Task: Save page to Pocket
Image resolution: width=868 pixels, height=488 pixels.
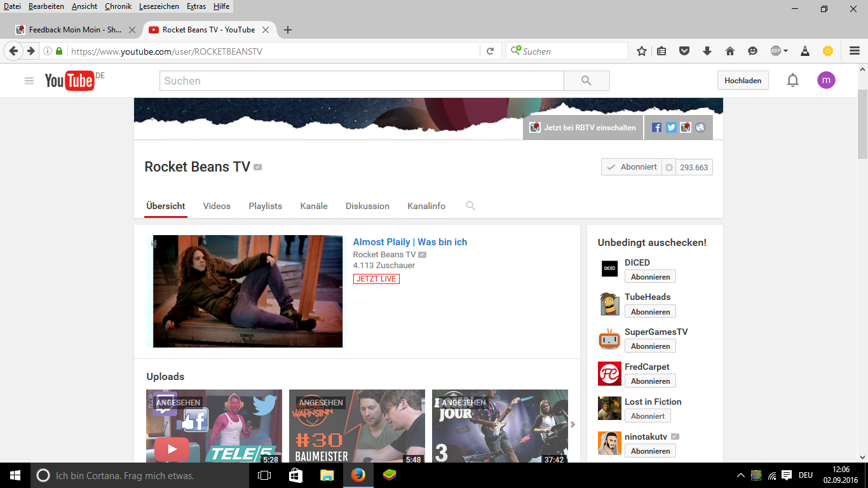Action: point(684,51)
